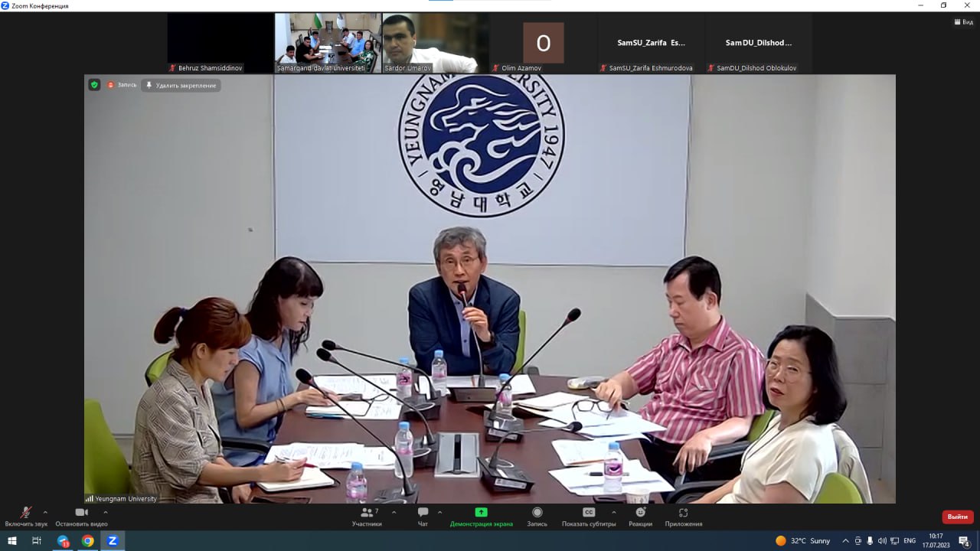Show subtitles with Показать субтитры
Viewport: 980px width, 551px height.
tap(588, 517)
